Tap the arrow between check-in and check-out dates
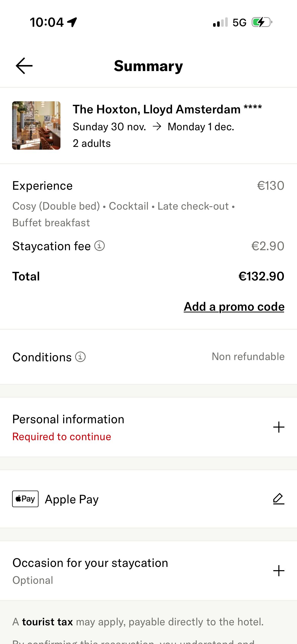 [157, 126]
